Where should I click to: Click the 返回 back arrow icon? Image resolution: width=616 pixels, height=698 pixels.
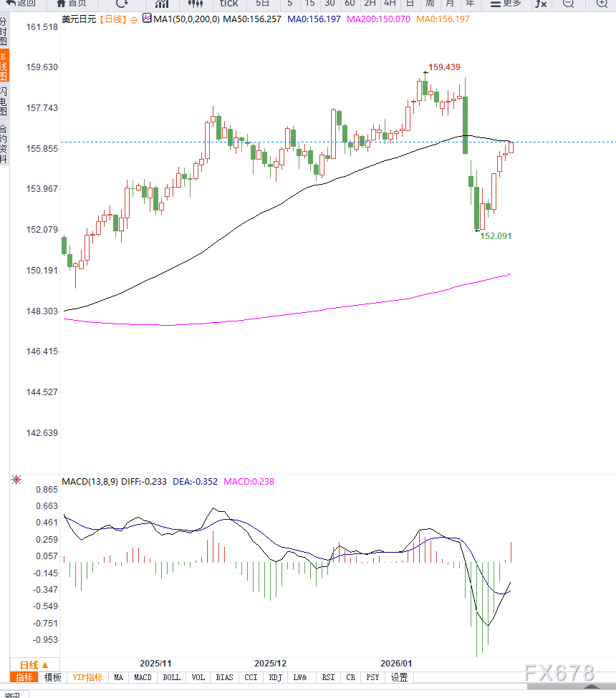click(11, 4)
